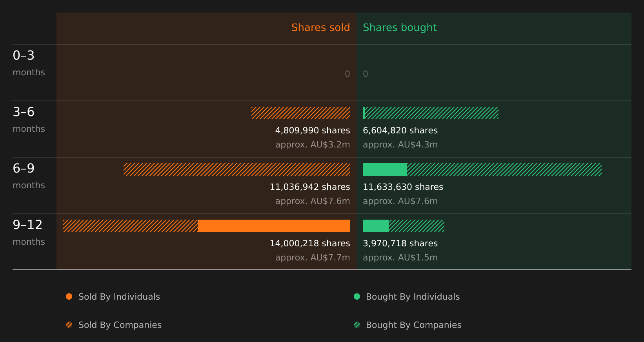Click the 6,604,820 shares value

400,131
